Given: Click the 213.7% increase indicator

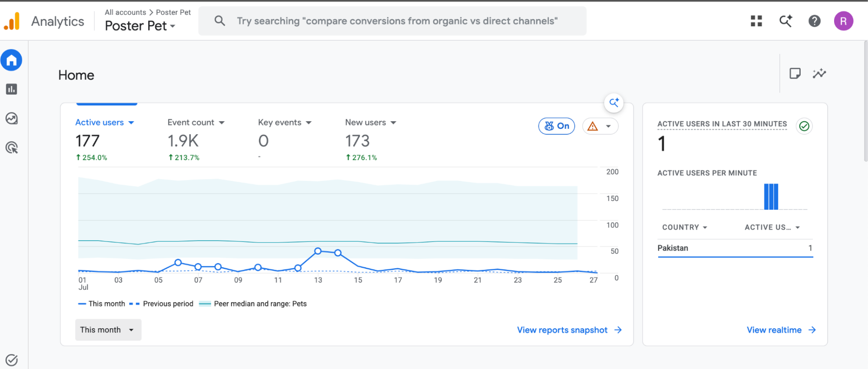Looking at the screenshot, I should pyautogui.click(x=184, y=157).
